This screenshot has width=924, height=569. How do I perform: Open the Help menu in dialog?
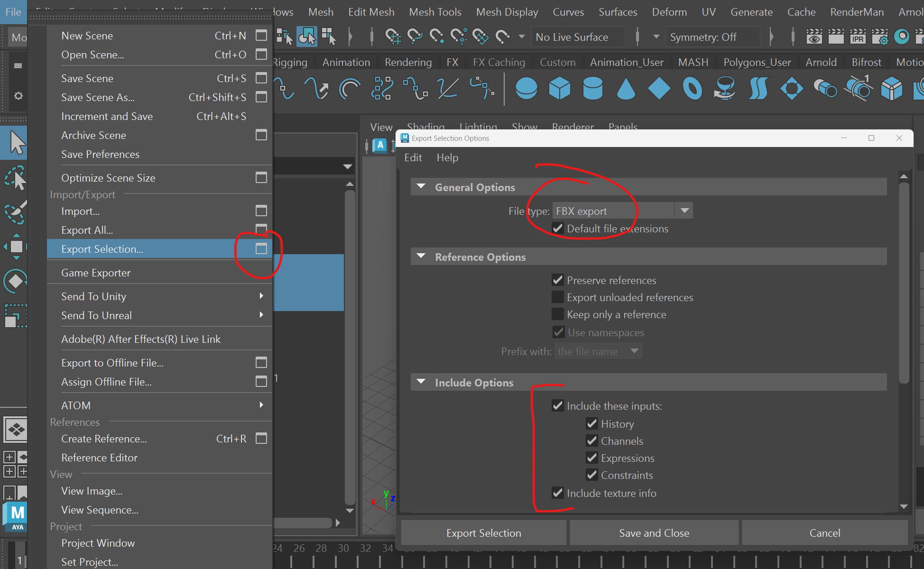coord(447,157)
